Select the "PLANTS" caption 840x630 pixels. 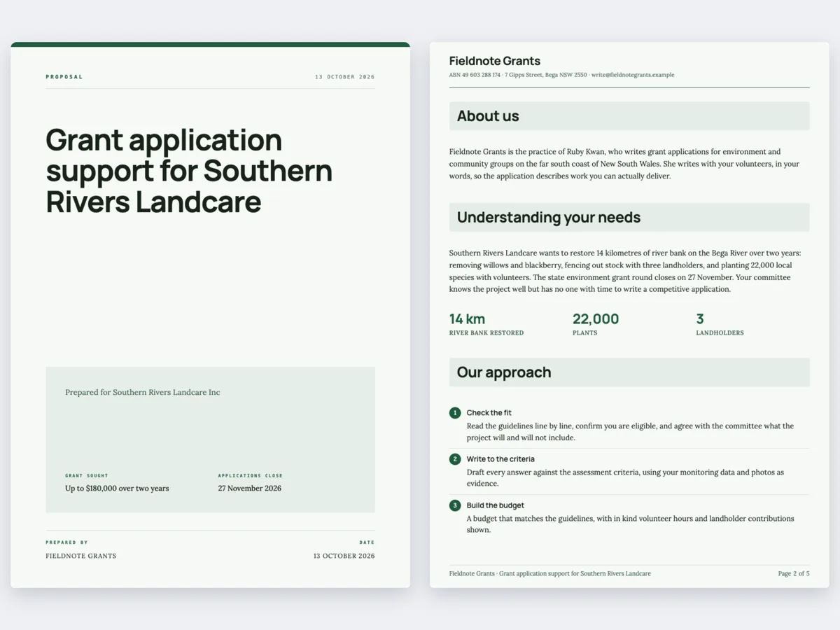click(585, 333)
